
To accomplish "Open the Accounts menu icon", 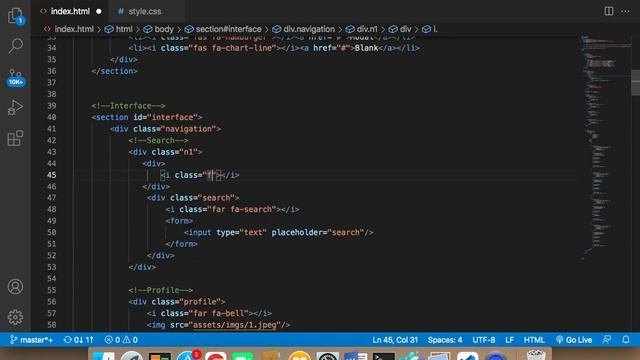I will pos(16,287).
